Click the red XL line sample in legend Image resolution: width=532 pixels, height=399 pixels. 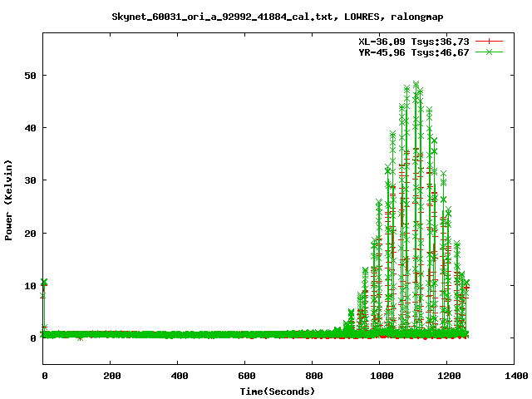[x=490, y=41]
